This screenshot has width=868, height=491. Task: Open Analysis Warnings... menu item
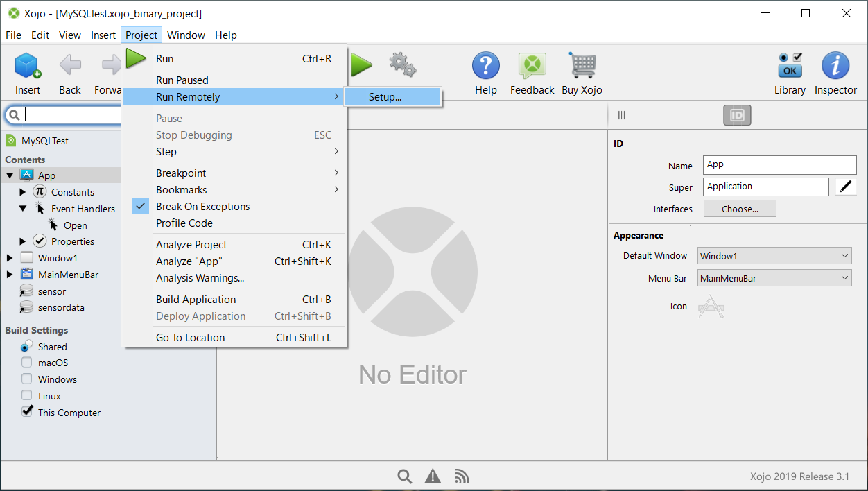pyautogui.click(x=234, y=278)
